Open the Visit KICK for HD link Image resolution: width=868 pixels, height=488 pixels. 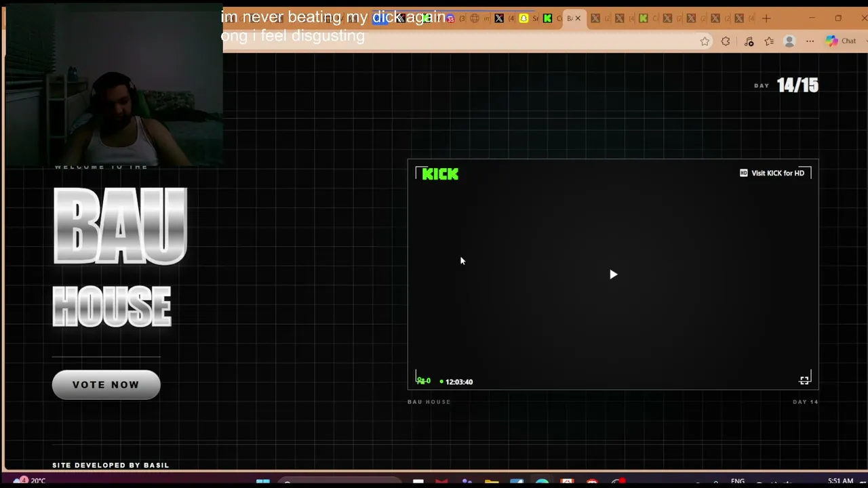point(772,173)
